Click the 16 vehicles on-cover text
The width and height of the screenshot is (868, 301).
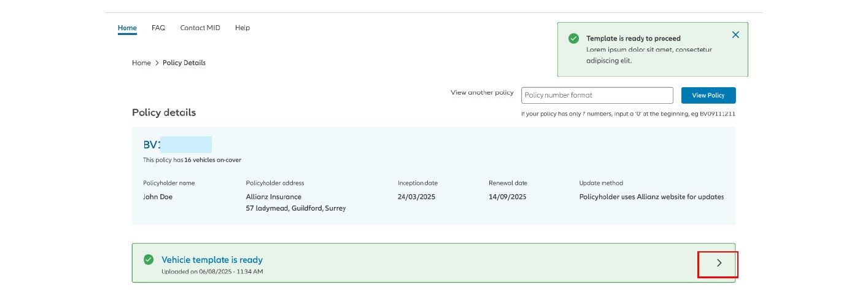click(x=212, y=160)
